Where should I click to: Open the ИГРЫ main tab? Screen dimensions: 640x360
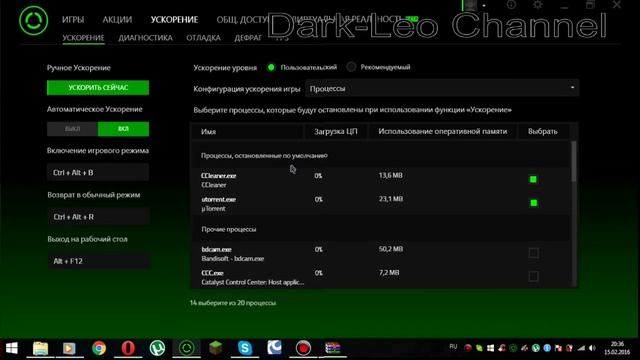coord(73,20)
